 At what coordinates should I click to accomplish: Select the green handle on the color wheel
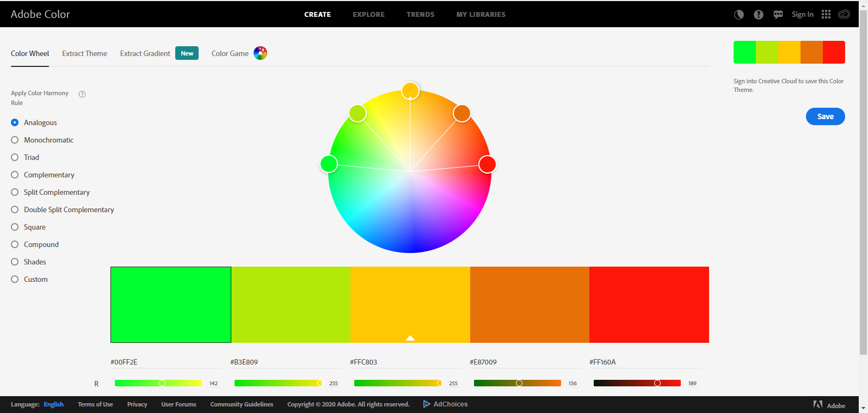pos(329,163)
